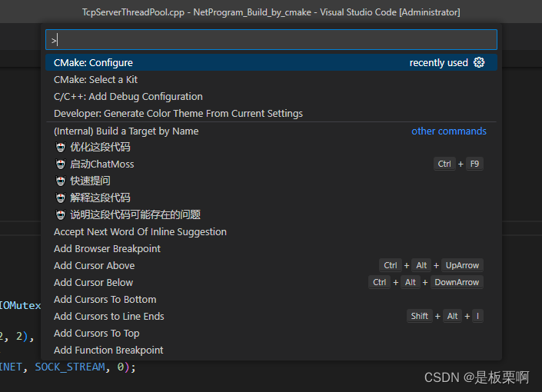Choose Accept Next Word Of Inline Suggestion
542x392 pixels.
[271, 231]
